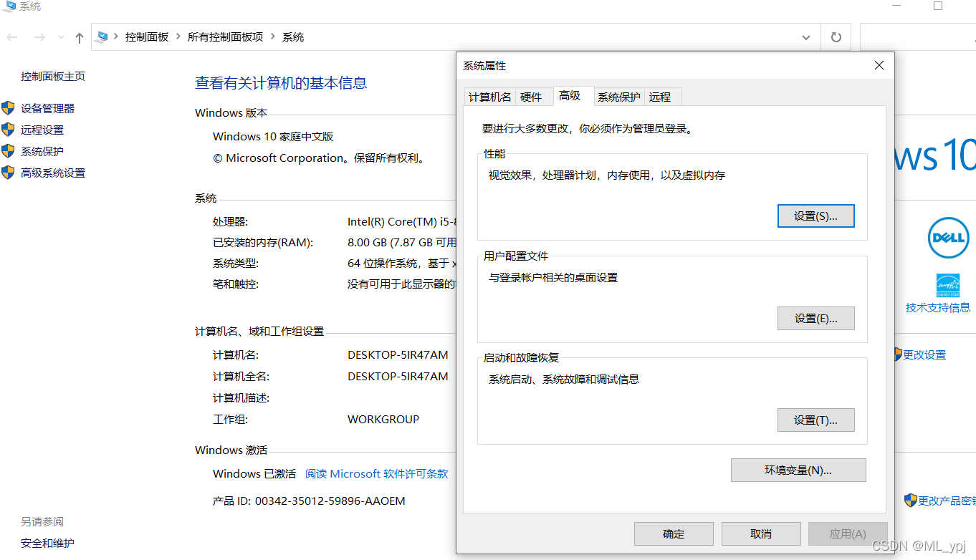
Task: Open recent locations chevron beside navigation arrows
Action: 60,37
